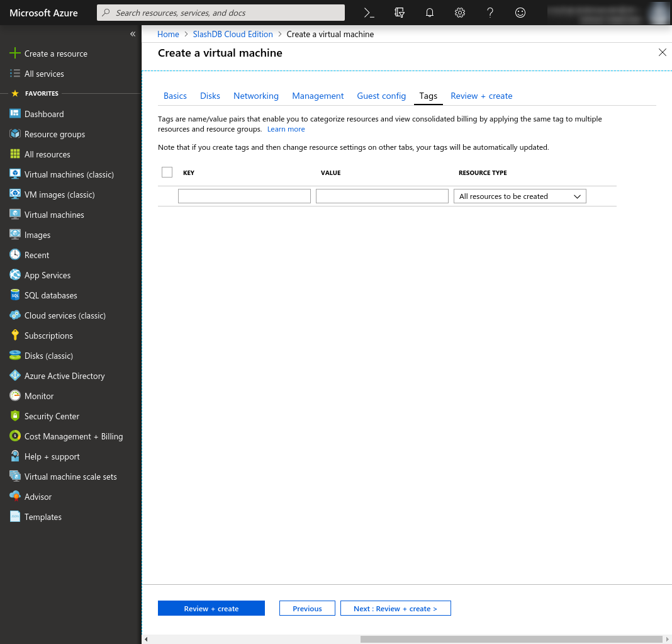The height and width of the screenshot is (644, 672).
Task: Click the Azure Active Directory icon
Action: pos(15,376)
